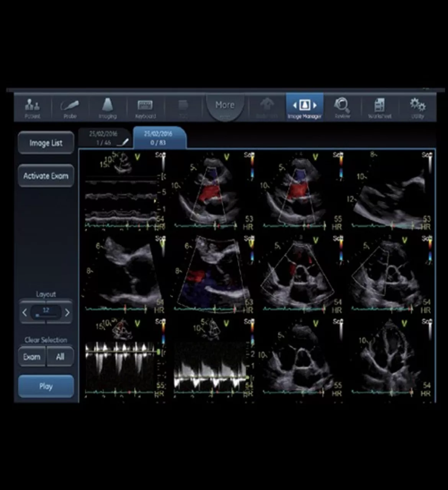Decrease the Layout count with the left arrow
This screenshot has width=448, height=490.
pyautogui.click(x=25, y=312)
